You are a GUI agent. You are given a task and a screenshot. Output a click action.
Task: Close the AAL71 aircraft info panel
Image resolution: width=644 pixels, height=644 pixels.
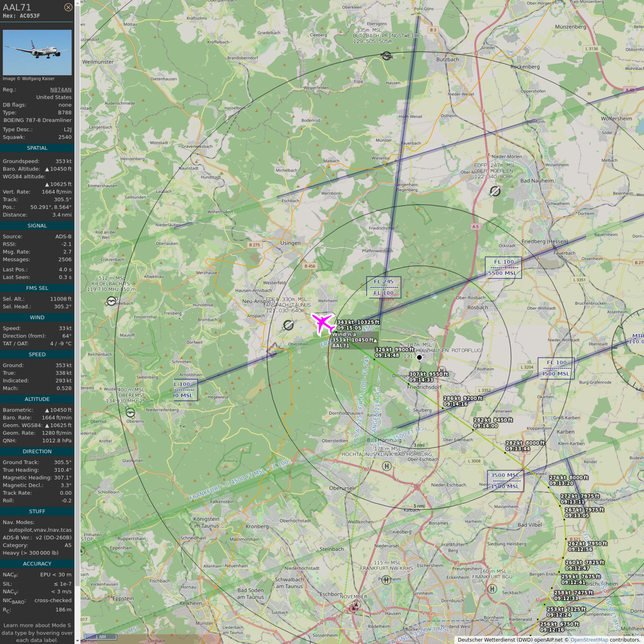68,7
